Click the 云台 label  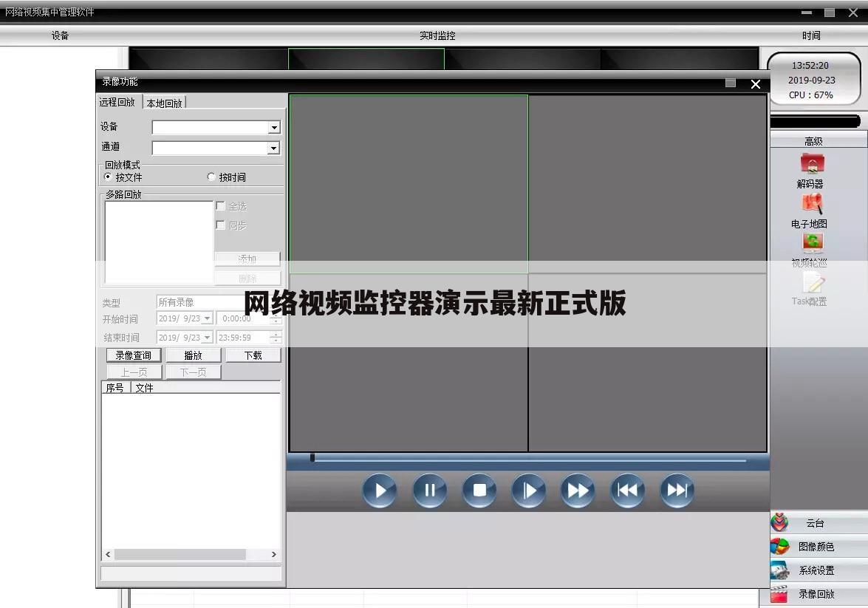(x=815, y=523)
